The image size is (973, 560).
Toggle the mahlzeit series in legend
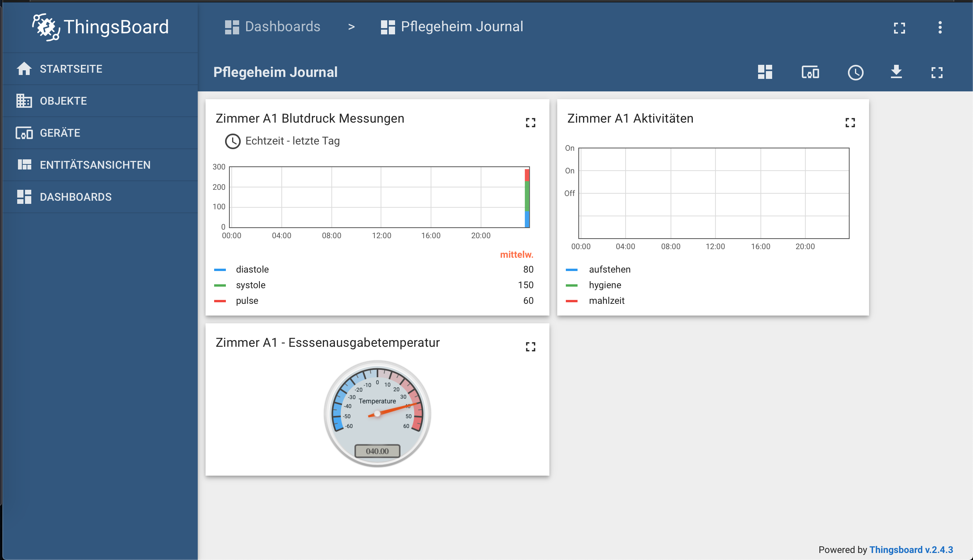click(606, 301)
